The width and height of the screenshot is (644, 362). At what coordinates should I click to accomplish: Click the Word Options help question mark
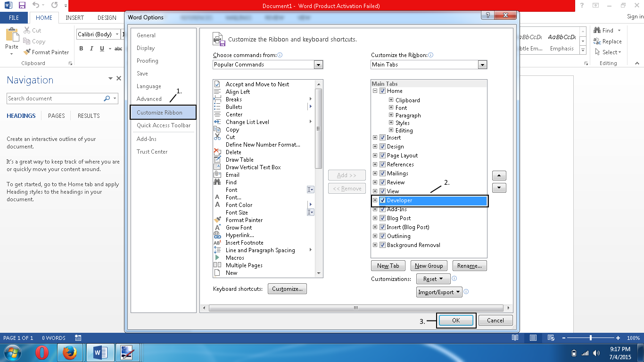487,16
